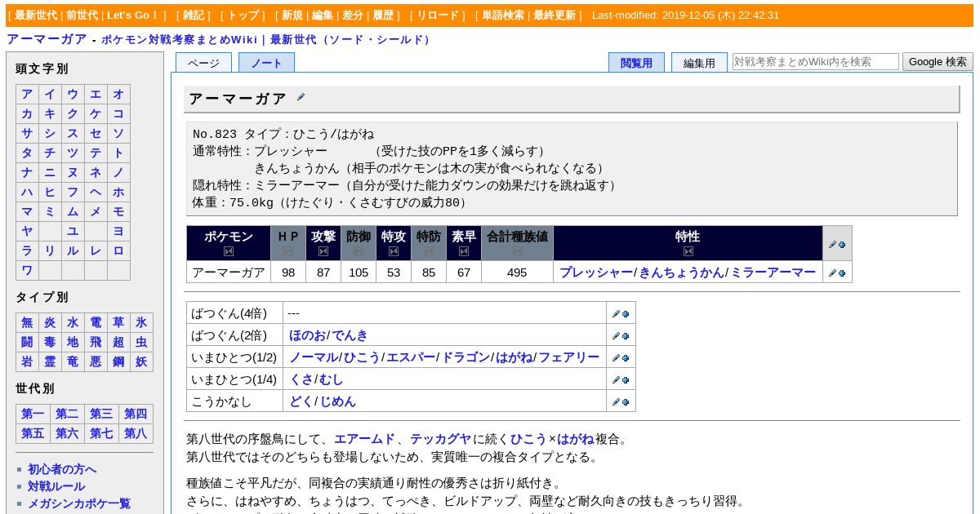
Task: Open 雑記 in the top bar
Action: (x=193, y=15)
